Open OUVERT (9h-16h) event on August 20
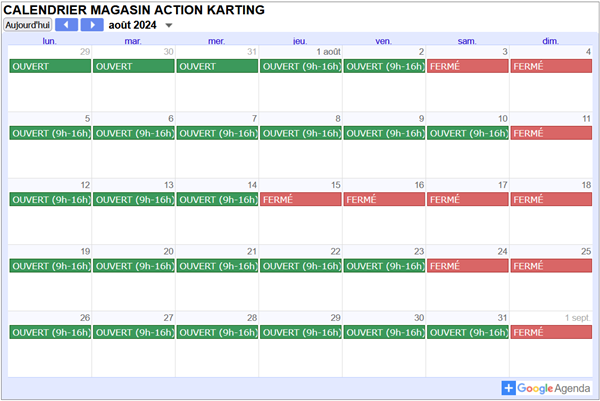 point(134,266)
